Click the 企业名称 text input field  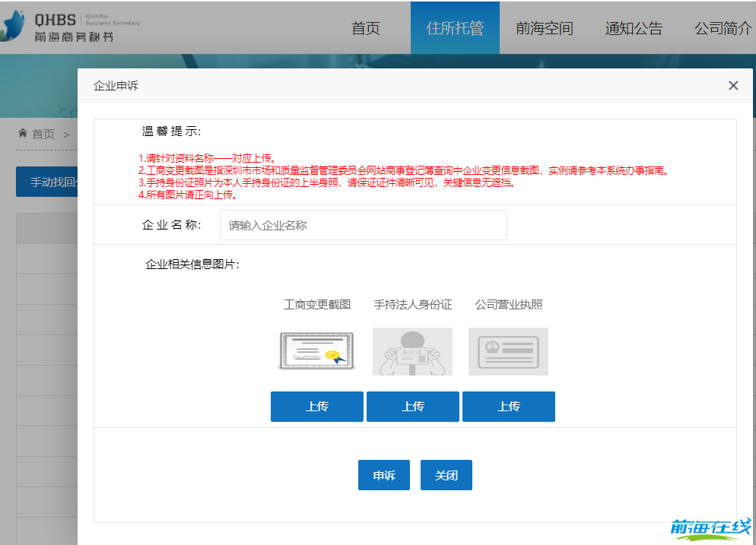[x=363, y=225]
